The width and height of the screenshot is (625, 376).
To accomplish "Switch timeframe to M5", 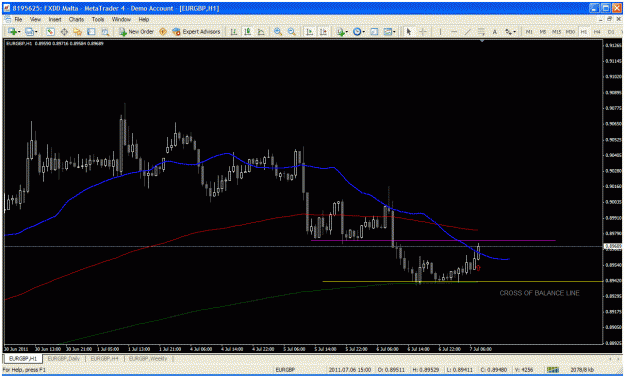I will [x=542, y=31].
